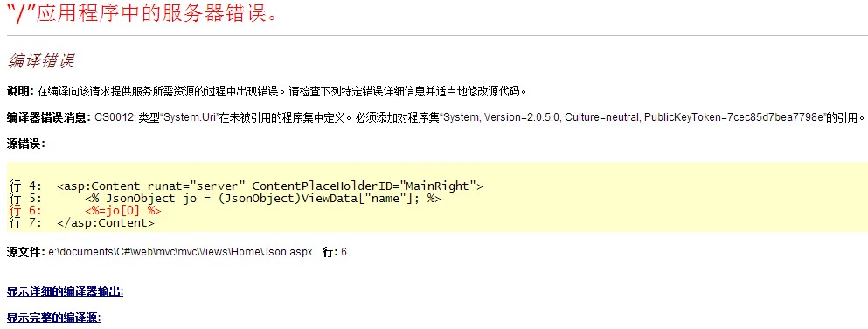Click the 源文件: bold label
The width and height of the screenshot is (868, 329).
tap(26, 252)
